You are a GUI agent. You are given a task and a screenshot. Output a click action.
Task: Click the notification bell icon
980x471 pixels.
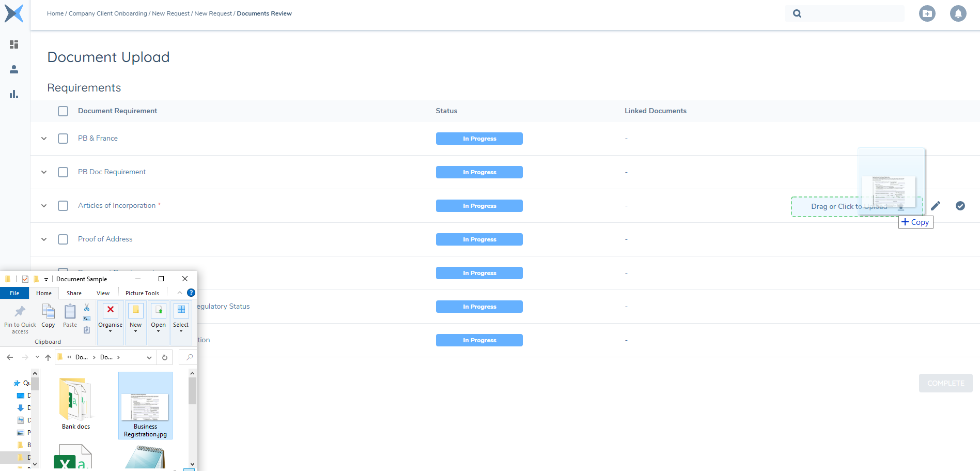[958, 13]
